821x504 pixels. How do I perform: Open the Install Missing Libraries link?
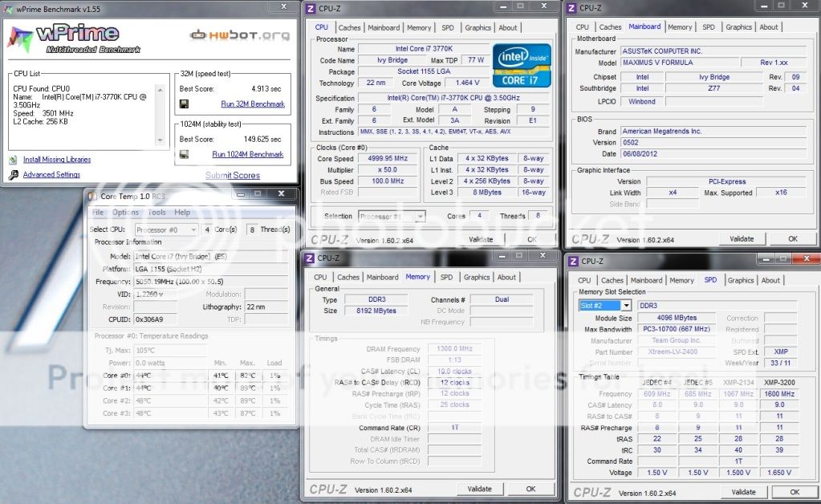[x=57, y=160]
